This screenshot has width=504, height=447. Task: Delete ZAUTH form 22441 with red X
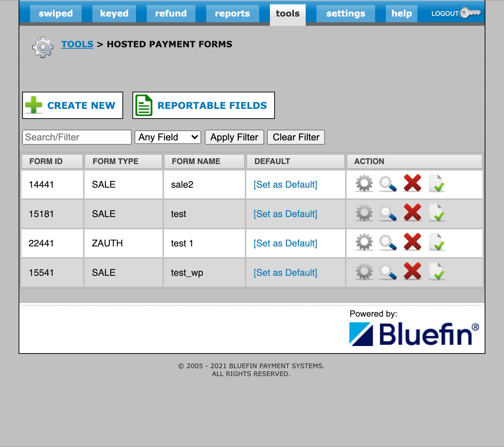point(412,242)
